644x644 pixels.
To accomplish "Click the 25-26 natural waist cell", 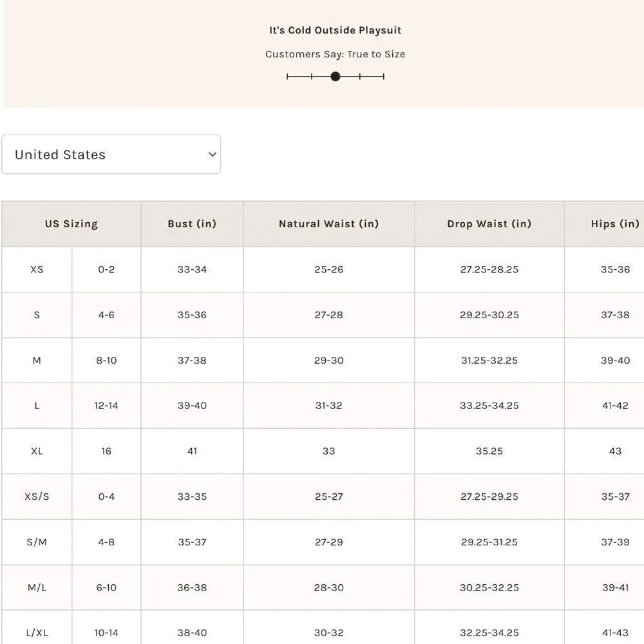I will [x=329, y=269].
